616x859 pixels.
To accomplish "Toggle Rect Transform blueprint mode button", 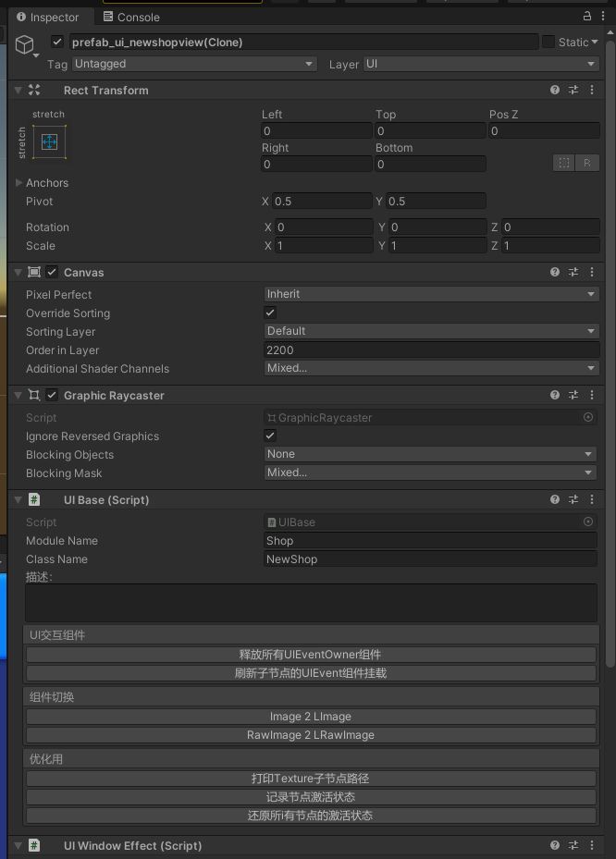I will point(564,163).
